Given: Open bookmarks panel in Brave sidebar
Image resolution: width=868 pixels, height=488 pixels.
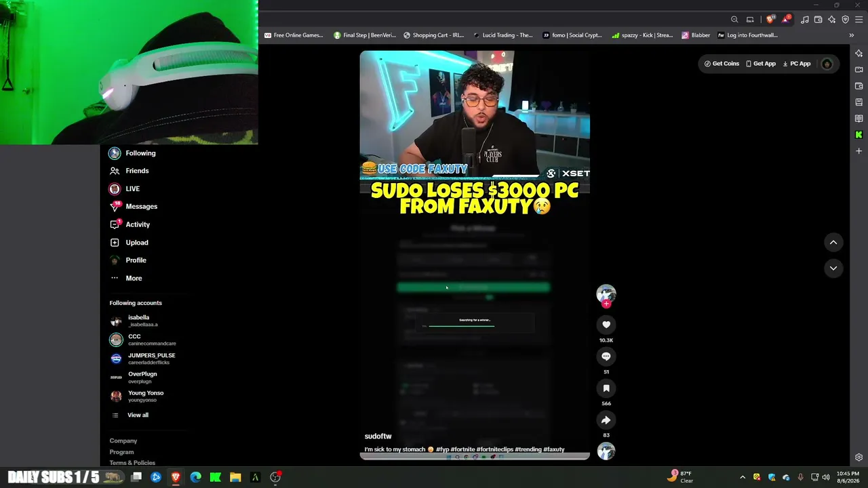Looking at the screenshot, I should click(x=859, y=102).
